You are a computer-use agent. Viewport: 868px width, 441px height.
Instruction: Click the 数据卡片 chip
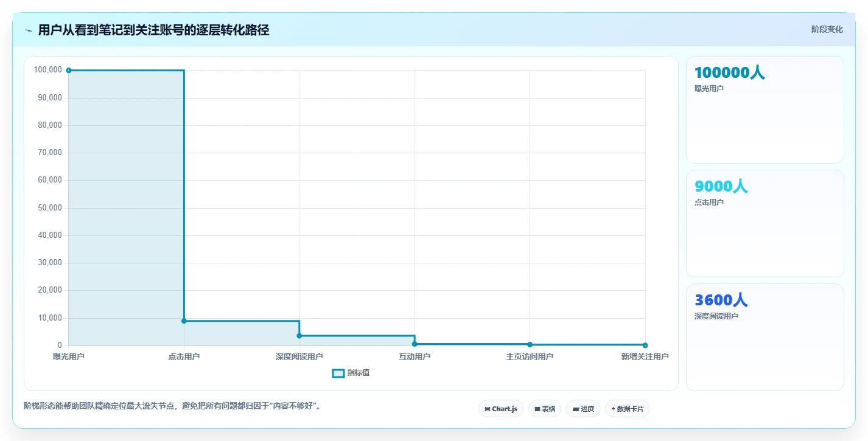click(x=628, y=409)
